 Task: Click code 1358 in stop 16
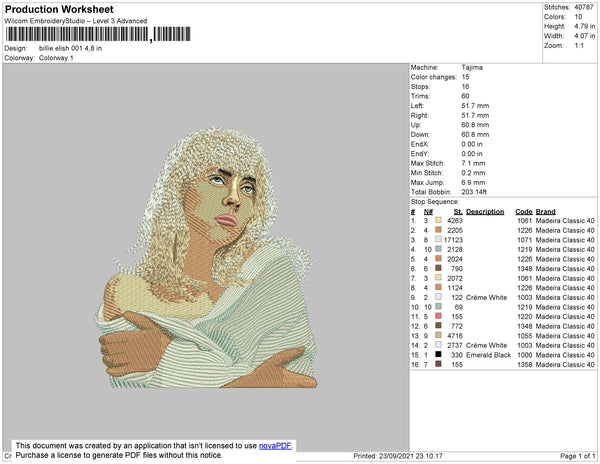click(524, 365)
